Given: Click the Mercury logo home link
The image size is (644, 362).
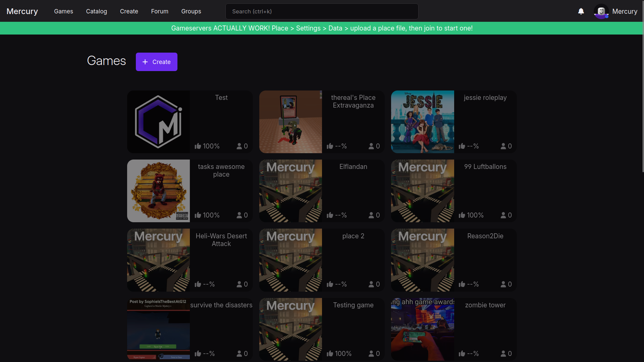Looking at the screenshot, I should click(22, 11).
